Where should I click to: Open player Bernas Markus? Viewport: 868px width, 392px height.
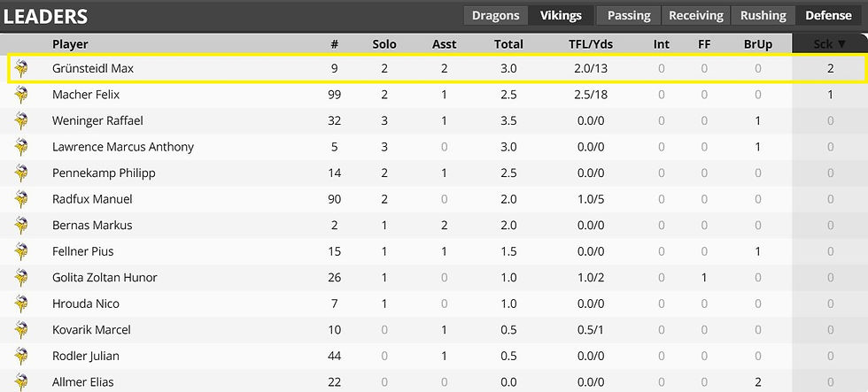pos(89,226)
